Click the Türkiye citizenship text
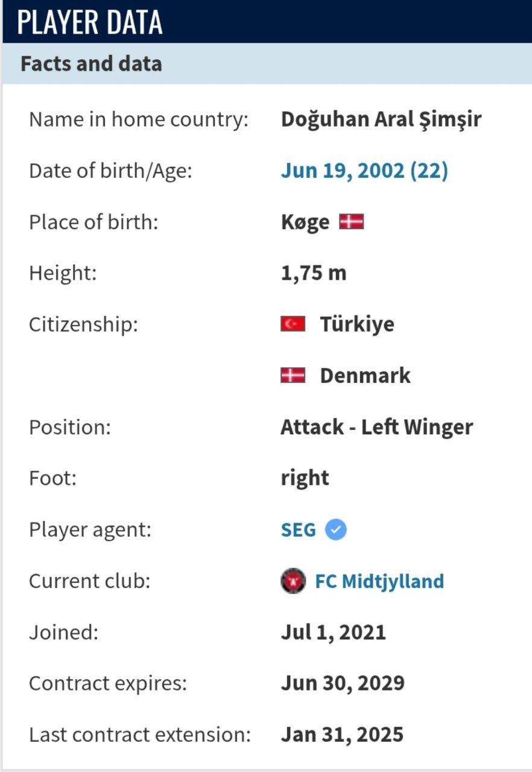The height and width of the screenshot is (772, 532). point(357,324)
